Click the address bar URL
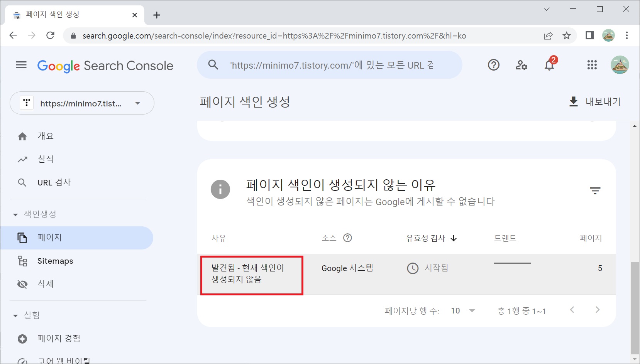 point(274,36)
